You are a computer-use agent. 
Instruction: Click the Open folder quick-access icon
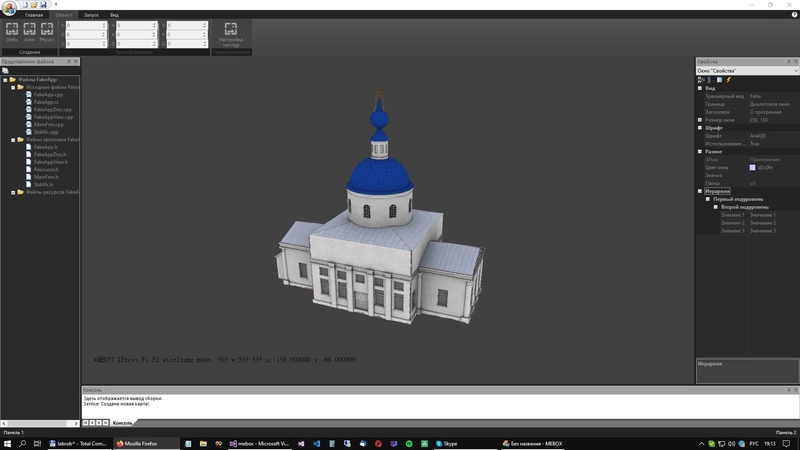pyautogui.click(x=34, y=5)
